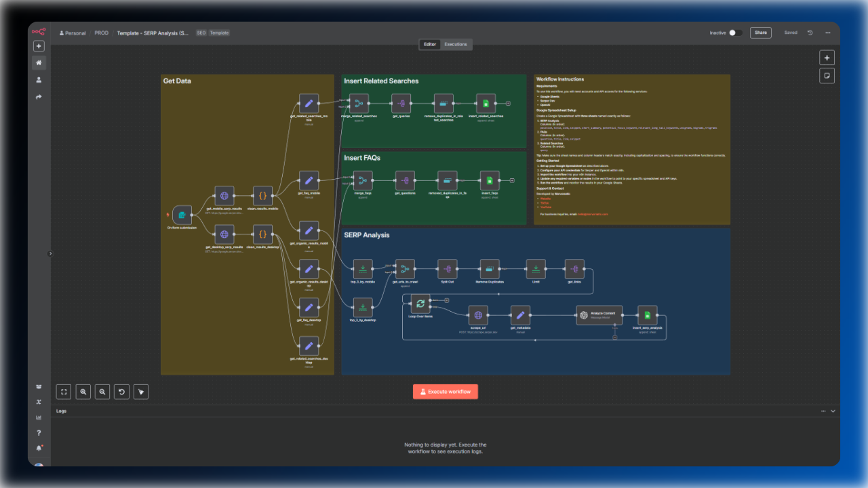Open the person icon in left sidebar
The image size is (868, 488).
tap(39, 80)
